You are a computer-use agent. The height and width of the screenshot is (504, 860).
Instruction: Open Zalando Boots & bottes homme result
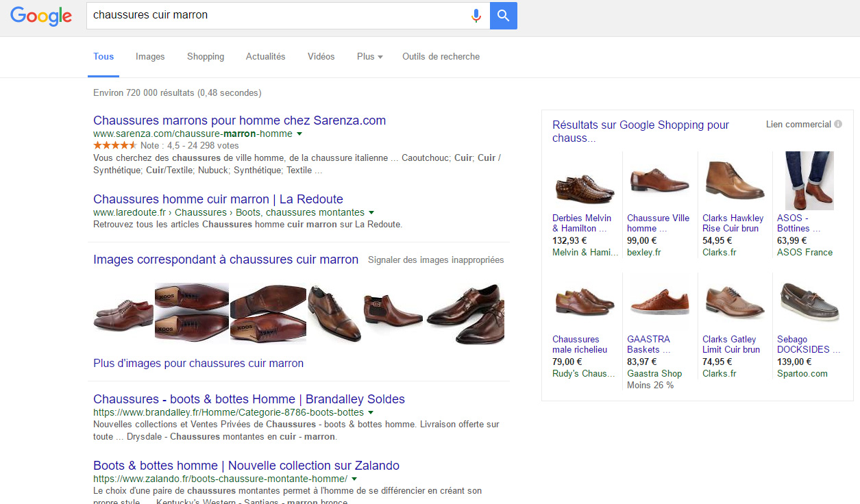(246, 466)
